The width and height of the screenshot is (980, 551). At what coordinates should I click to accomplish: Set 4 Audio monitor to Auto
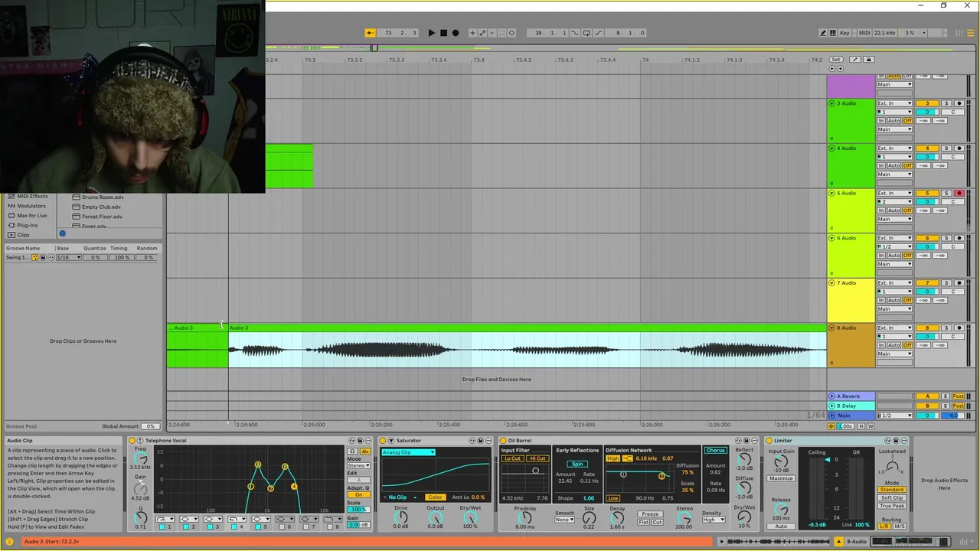893,166
